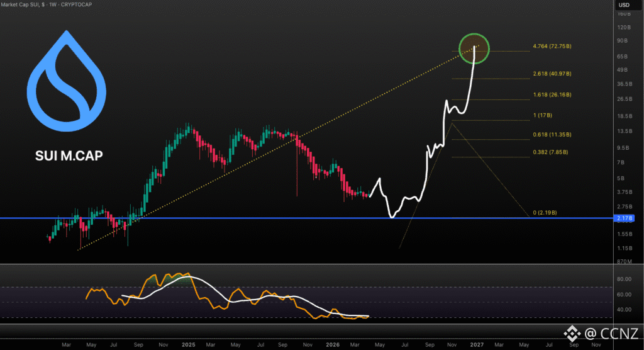Select the 4.764 (72.75B) Fibonacci label
This screenshot has height=350, width=644.
pyautogui.click(x=552, y=46)
